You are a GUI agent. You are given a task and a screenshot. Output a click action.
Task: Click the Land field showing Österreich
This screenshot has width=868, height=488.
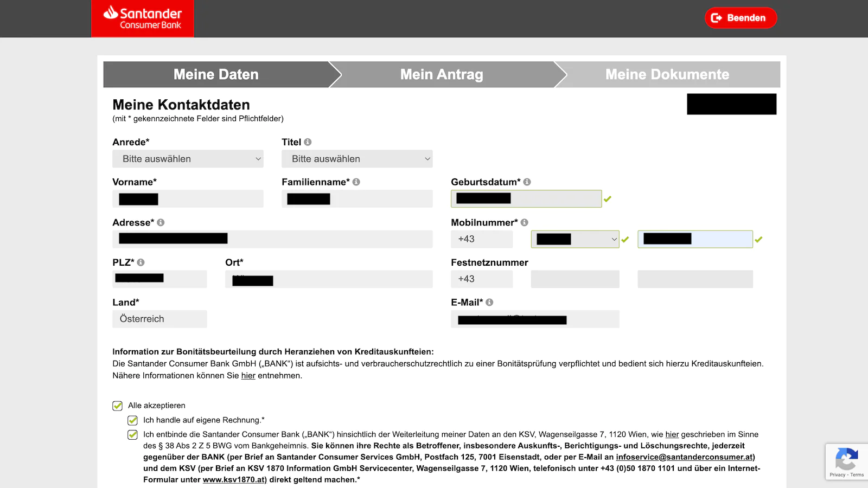click(x=159, y=319)
